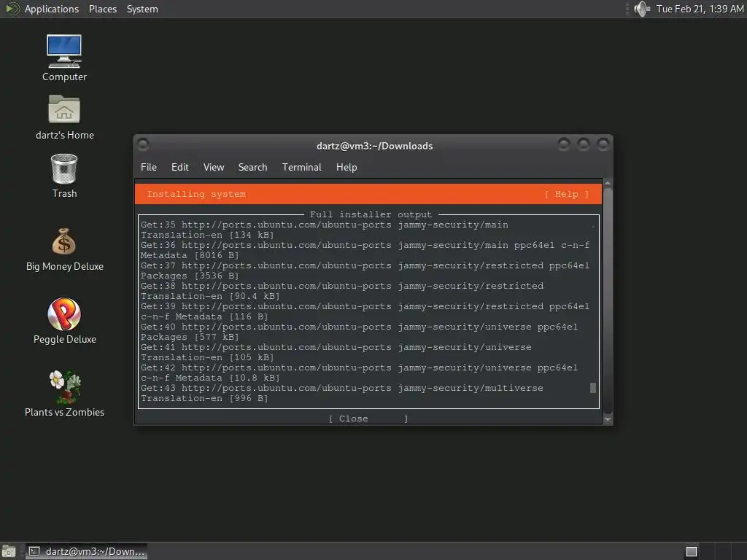Click the [ Close ] button in installer
This screenshot has height=560, width=747.
368,419
